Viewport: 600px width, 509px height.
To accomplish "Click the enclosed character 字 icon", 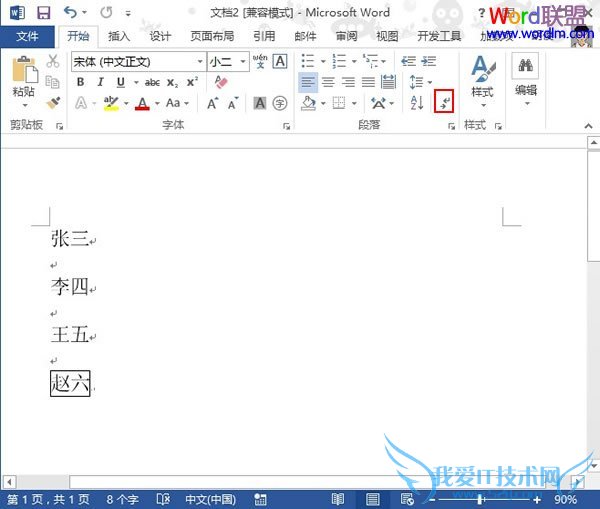I will click(280, 103).
